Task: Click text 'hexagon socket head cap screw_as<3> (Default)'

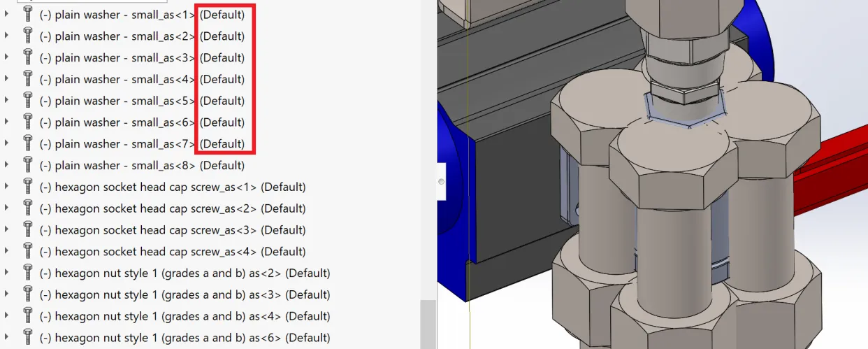Action: pos(180,230)
